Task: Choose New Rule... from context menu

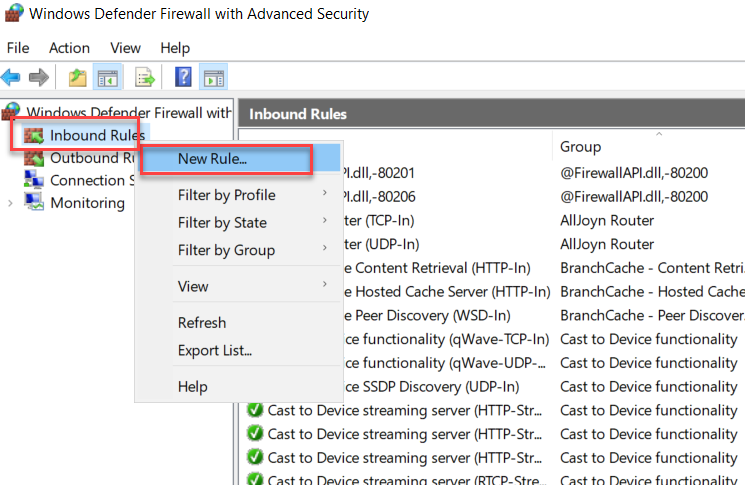Action: 212,158
